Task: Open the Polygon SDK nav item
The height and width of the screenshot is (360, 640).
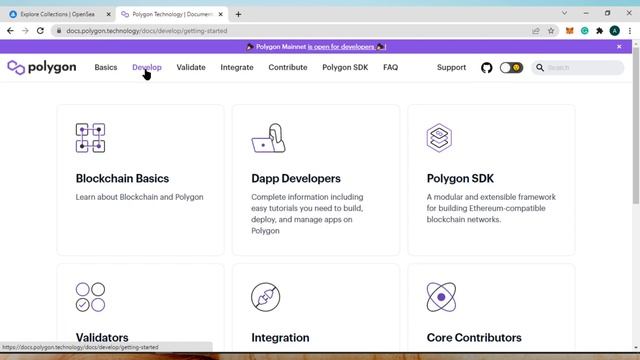Action: click(x=345, y=67)
